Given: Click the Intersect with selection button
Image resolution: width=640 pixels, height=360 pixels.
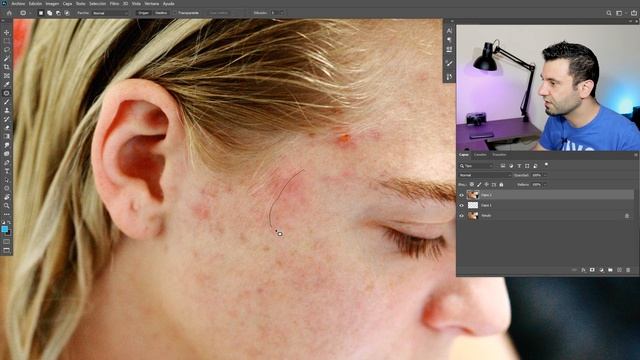Looking at the screenshot, I should 67,13.
